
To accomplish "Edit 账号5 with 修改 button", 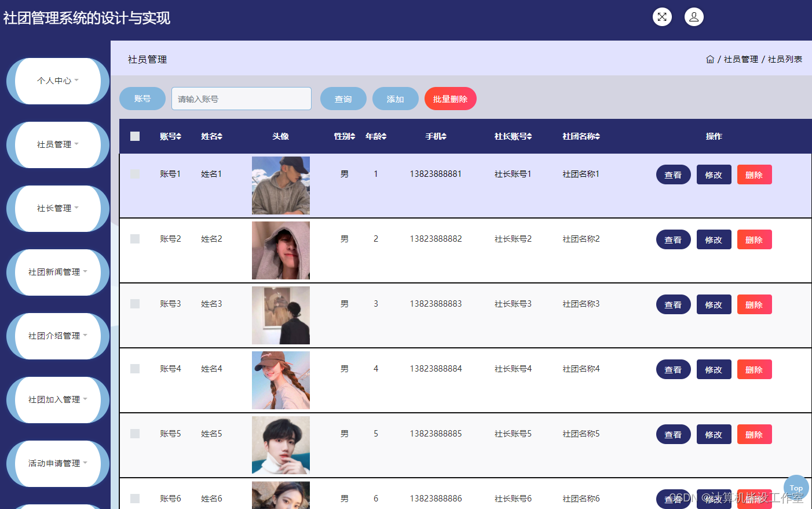I will click(714, 434).
